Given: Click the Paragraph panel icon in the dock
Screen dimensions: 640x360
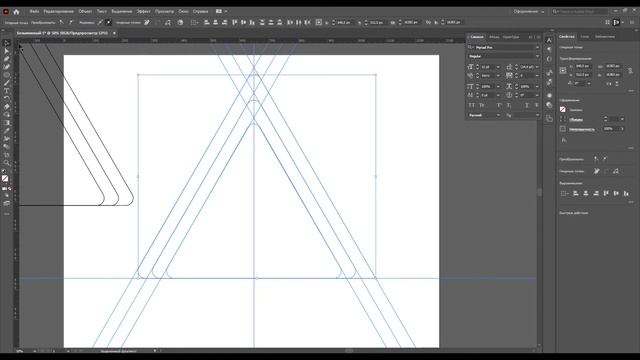Looking at the screenshot, I should tap(549, 49).
